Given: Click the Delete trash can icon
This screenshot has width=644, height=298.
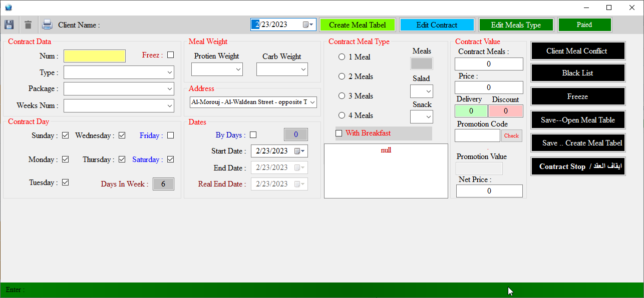Looking at the screenshot, I should coord(28,24).
